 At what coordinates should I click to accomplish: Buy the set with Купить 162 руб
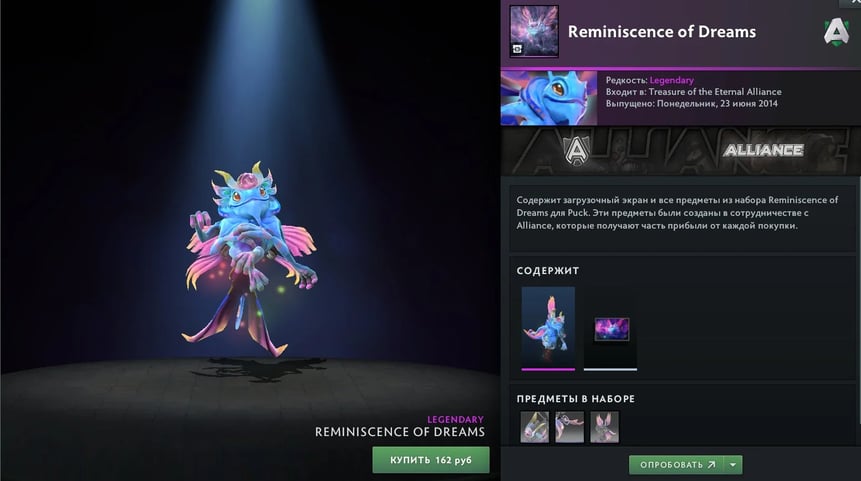click(x=431, y=460)
